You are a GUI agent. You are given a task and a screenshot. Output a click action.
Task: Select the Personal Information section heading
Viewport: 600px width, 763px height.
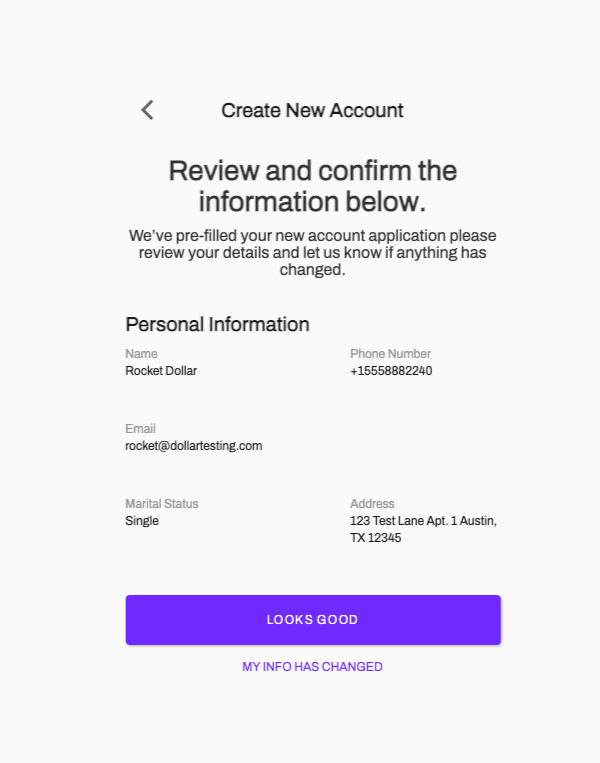tap(217, 324)
